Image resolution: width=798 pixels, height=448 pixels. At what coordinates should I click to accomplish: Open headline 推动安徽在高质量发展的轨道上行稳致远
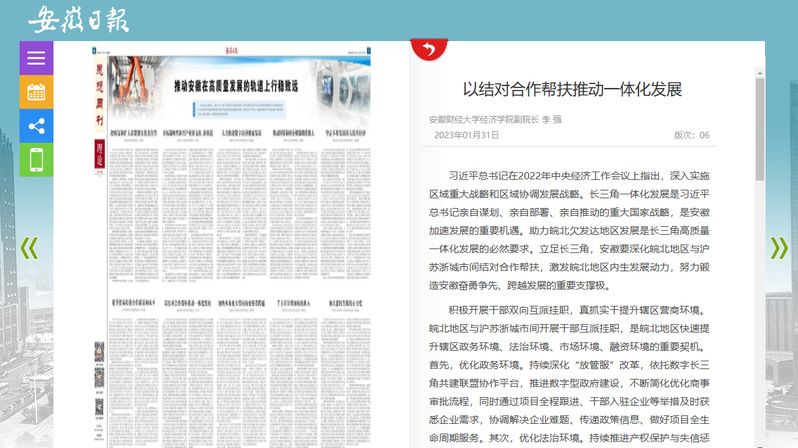[236, 86]
